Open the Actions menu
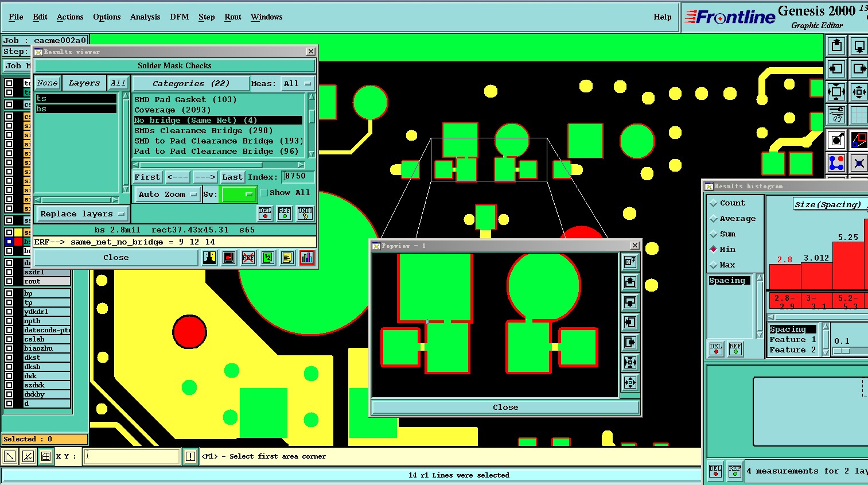 (70, 17)
